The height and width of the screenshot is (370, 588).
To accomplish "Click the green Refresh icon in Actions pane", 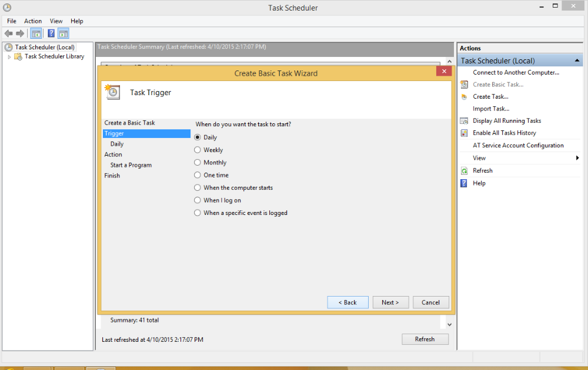I will [x=465, y=171].
